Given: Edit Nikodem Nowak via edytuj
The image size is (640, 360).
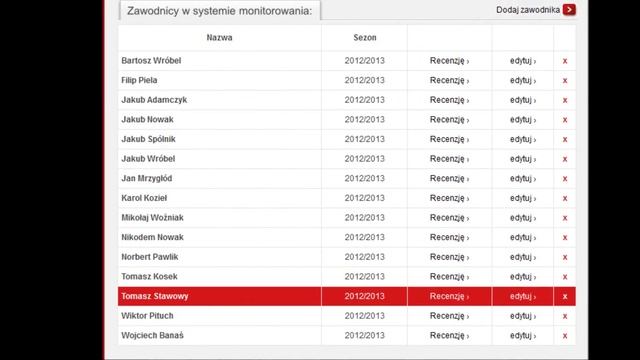Looking at the screenshot, I should pyautogui.click(x=523, y=237).
